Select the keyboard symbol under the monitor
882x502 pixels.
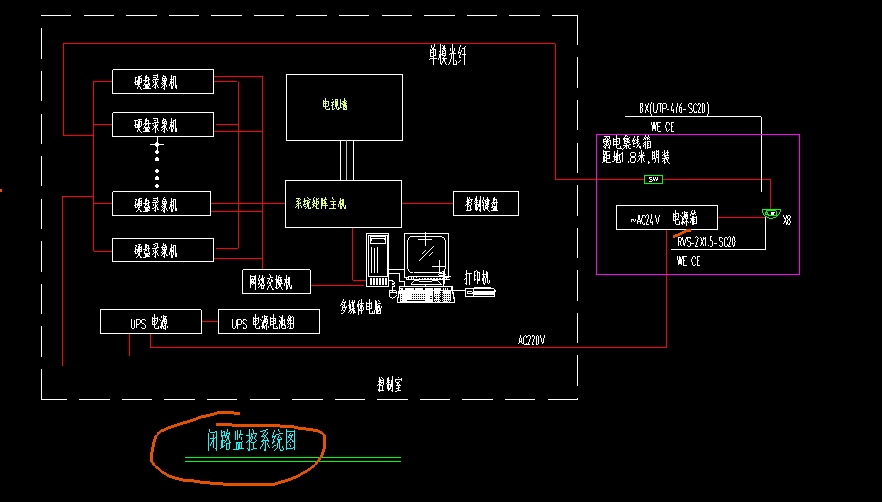(x=425, y=294)
